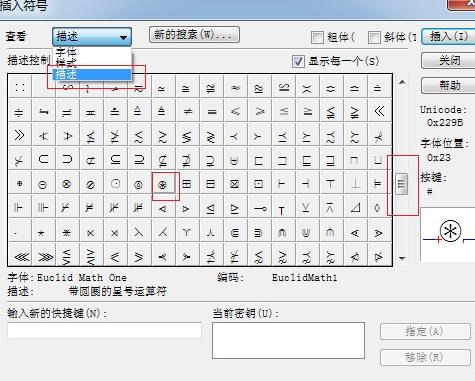Select the proportion four-dots symbol

[20, 87]
